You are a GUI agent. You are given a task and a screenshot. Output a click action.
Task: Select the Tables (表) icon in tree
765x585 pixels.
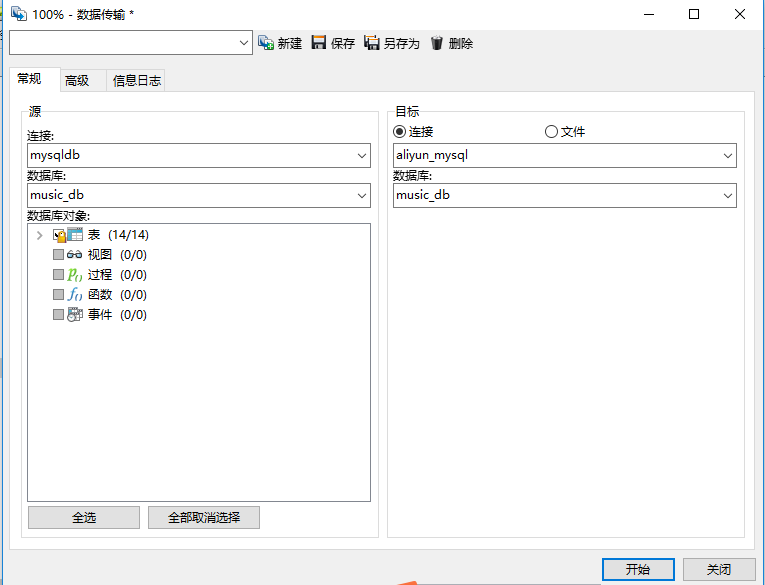(75, 235)
